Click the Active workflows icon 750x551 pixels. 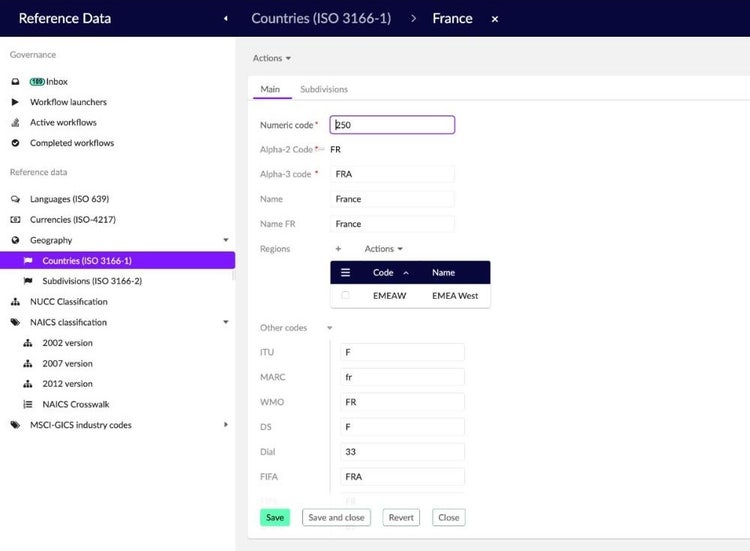tap(15, 122)
